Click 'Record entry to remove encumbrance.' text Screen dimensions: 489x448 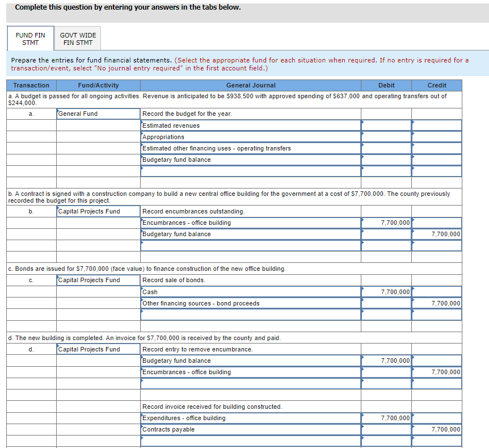click(x=197, y=349)
